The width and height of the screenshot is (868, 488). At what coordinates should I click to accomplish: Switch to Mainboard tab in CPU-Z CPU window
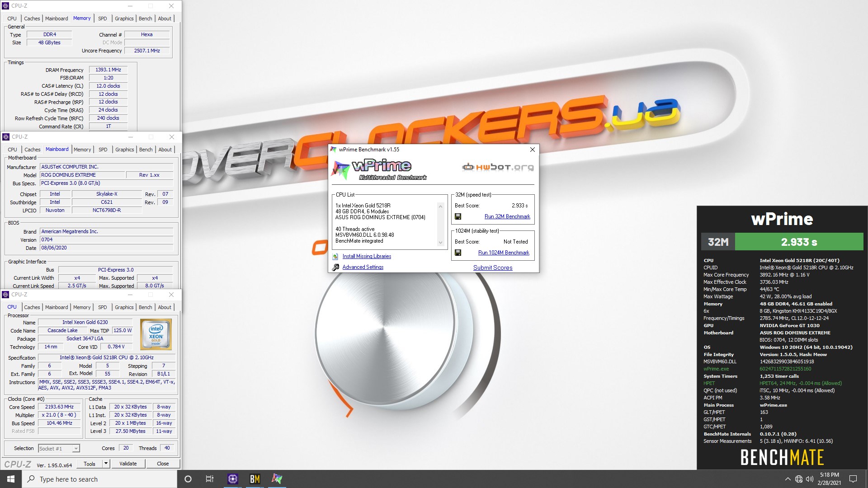[57, 307]
